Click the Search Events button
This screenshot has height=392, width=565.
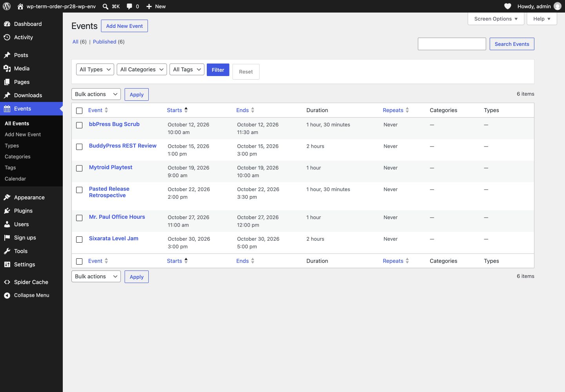pyautogui.click(x=512, y=44)
